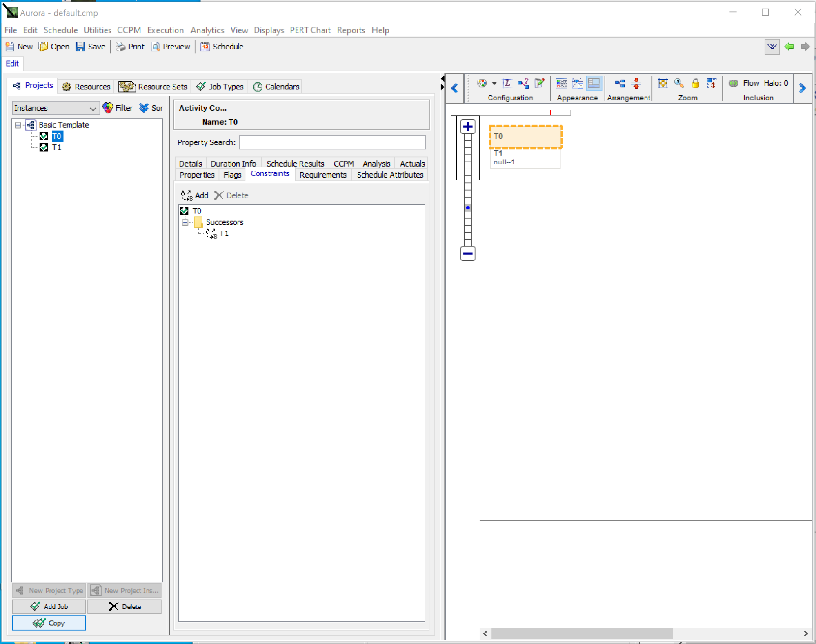This screenshot has width=816, height=644.
Task: Select T1 in the project tree
Action: (57, 147)
